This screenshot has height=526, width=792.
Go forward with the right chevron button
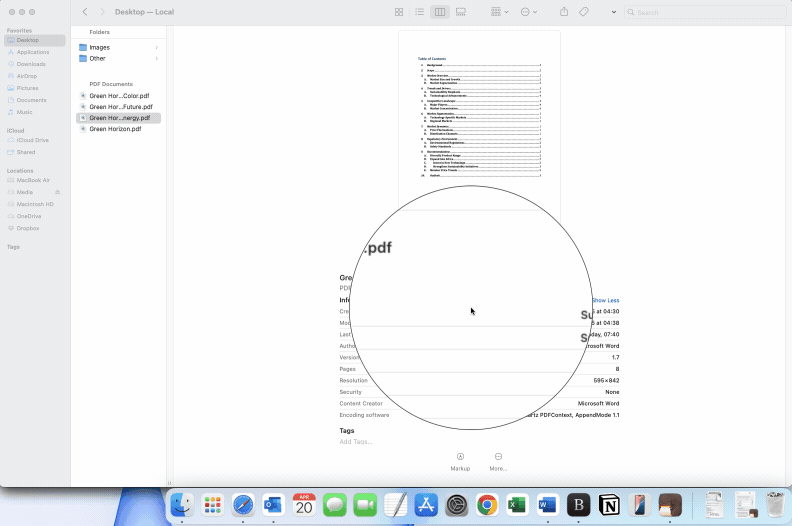point(102,12)
